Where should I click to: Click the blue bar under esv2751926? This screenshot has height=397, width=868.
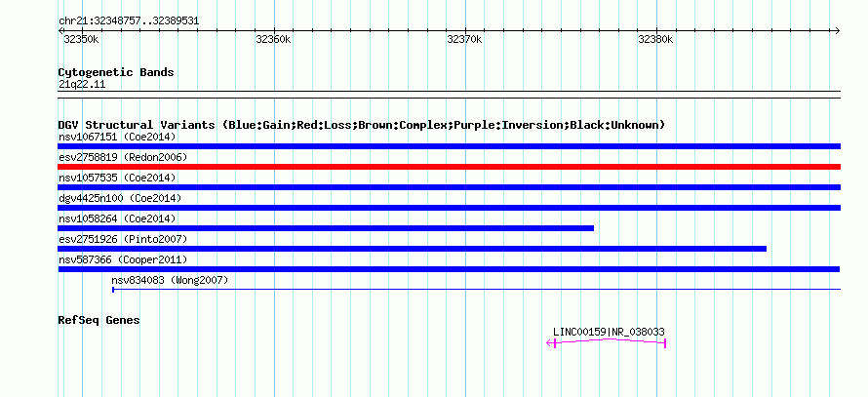click(413, 249)
